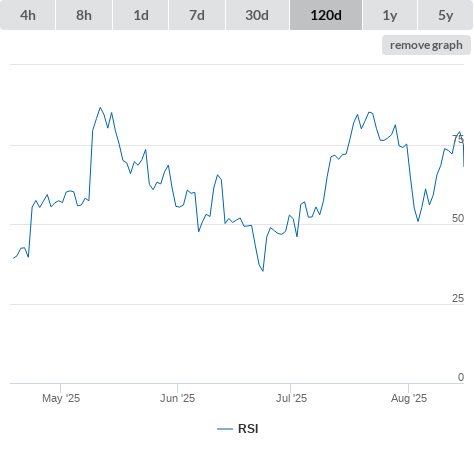Select the active 120d tab
This screenshot has width=474, height=455.
tap(326, 15)
